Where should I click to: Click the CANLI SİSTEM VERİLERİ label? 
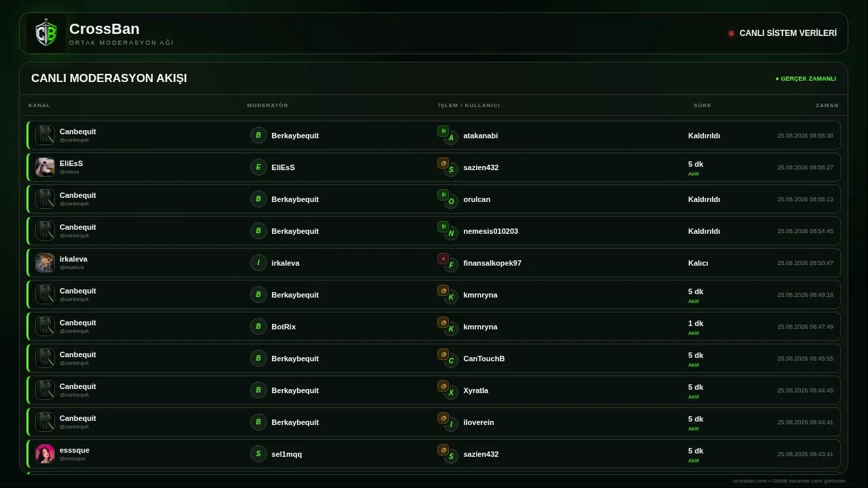[x=788, y=33]
